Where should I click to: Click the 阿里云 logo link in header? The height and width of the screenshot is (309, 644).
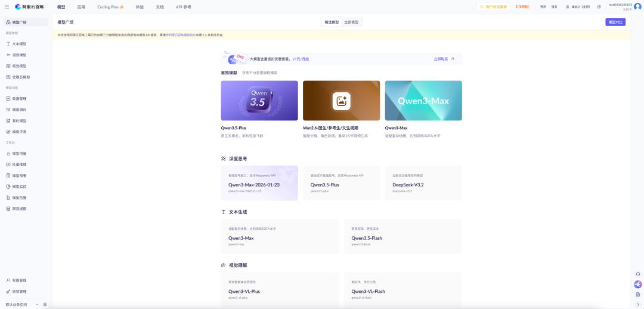(x=523, y=7)
